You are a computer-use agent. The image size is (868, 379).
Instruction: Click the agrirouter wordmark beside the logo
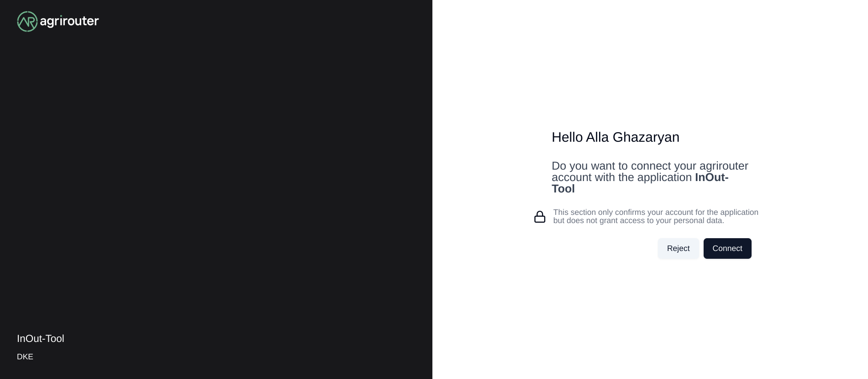[x=69, y=21]
